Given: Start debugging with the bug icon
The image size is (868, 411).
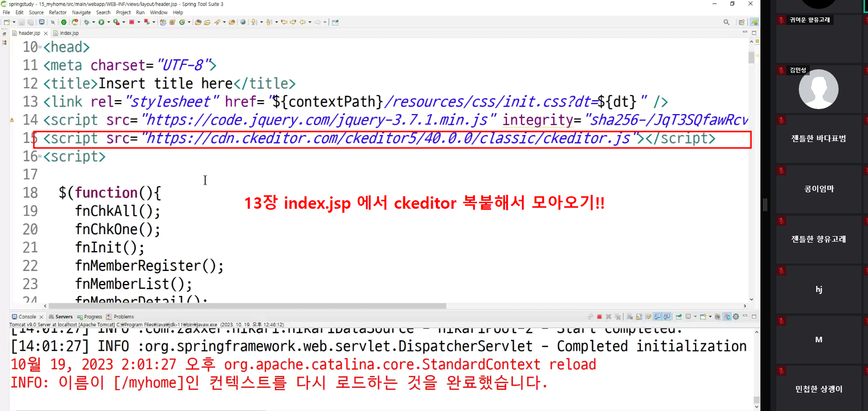Looking at the screenshot, I should click(86, 22).
